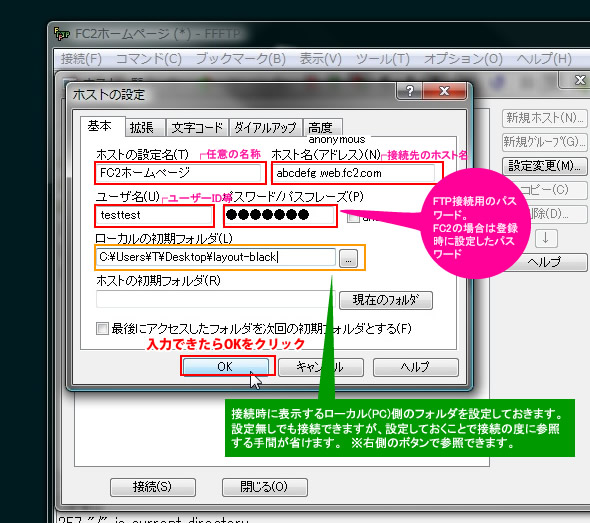The image size is (590, 523).
Task: Click the local initial folder path field
Action: tap(215, 257)
